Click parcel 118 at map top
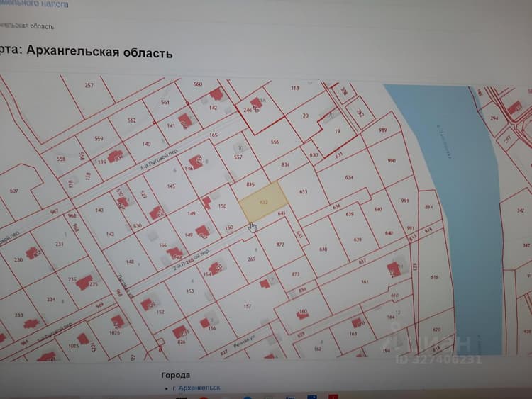The image size is (532, 399). tap(295, 88)
